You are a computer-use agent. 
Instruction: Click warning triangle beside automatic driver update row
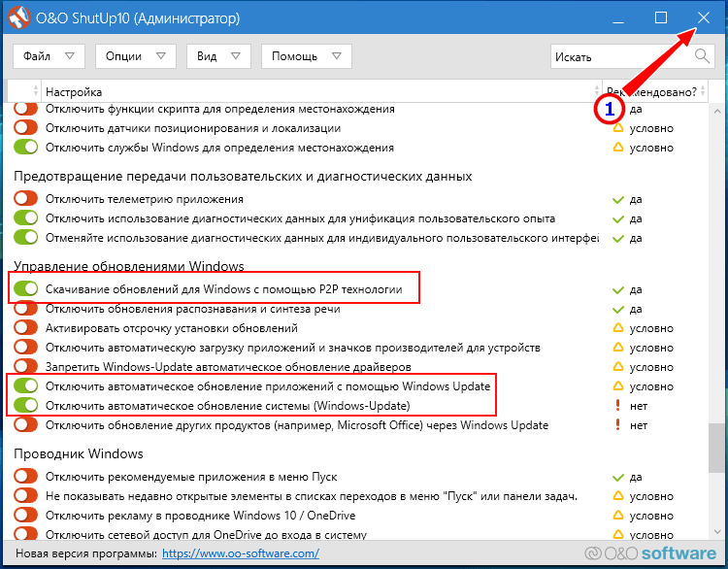pos(618,366)
